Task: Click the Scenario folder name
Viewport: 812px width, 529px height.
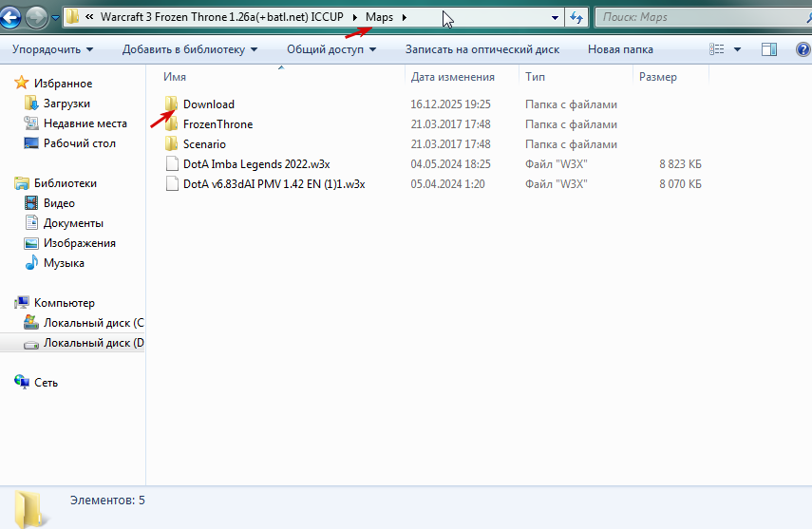Action: tap(204, 144)
